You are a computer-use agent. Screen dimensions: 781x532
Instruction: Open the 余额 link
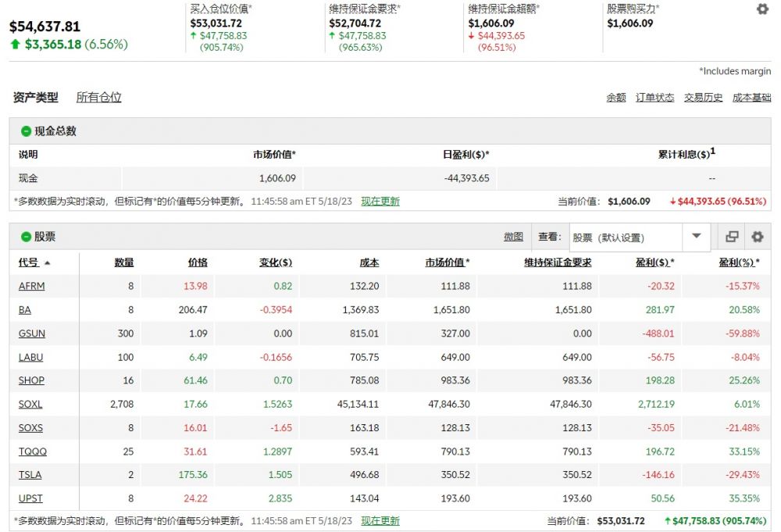tap(615, 98)
